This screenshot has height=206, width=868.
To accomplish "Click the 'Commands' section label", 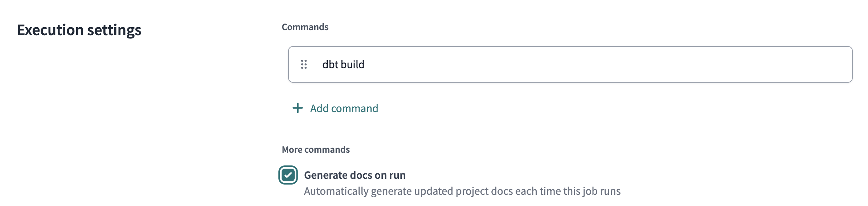I will pyautogui.click(x=305, y=27).
